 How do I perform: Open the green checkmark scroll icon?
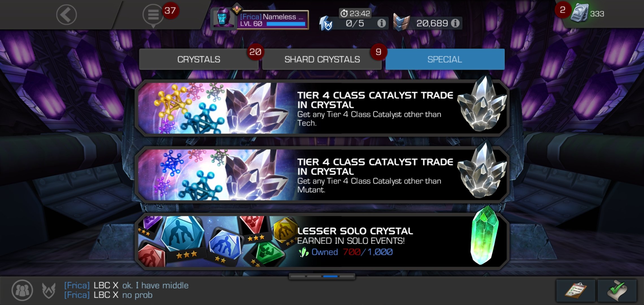617,291
